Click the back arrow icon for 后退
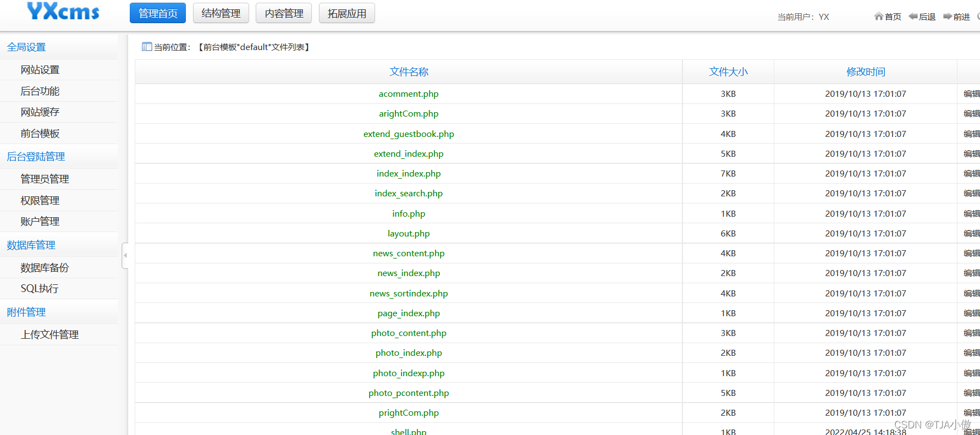Viewport: 980px width, 435px height. pyautogui.click(x=913, y=16)
